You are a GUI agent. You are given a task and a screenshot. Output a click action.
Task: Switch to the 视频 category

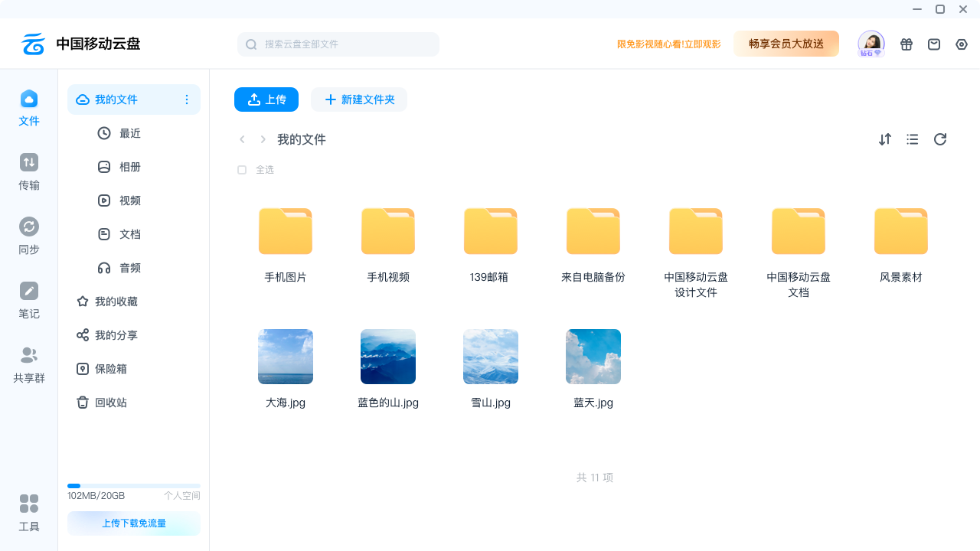(x=129, y=201)
